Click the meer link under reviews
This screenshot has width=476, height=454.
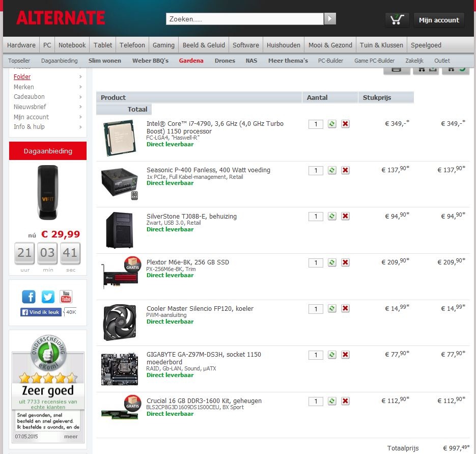pos(71,436)
